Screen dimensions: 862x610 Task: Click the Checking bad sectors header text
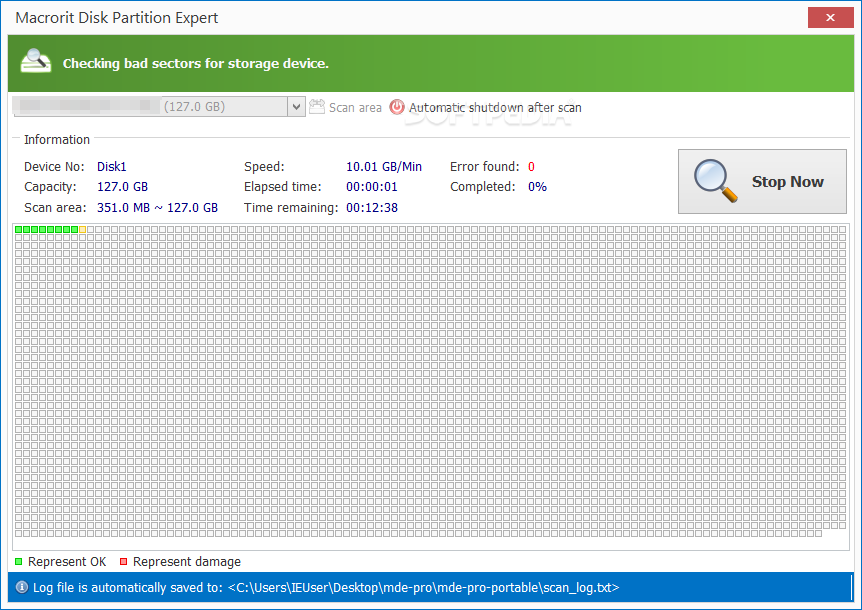pyautogui.click(x=195, y=63)
